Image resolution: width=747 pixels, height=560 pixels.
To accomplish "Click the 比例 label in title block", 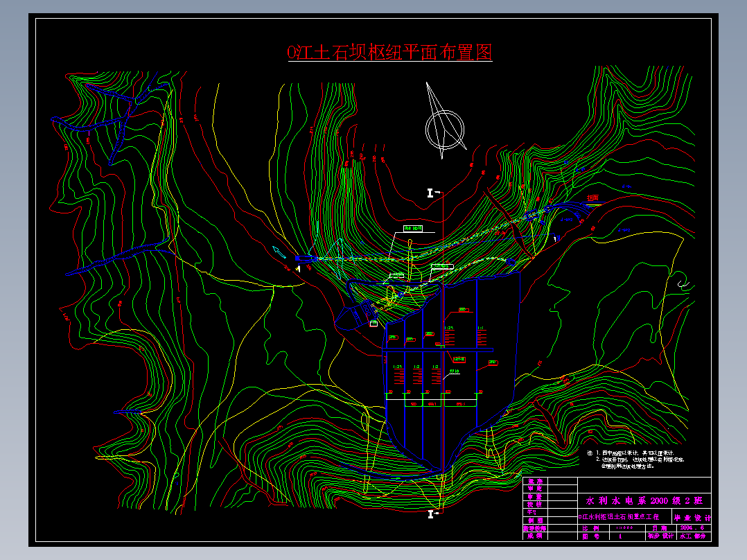I will [590, 528].
